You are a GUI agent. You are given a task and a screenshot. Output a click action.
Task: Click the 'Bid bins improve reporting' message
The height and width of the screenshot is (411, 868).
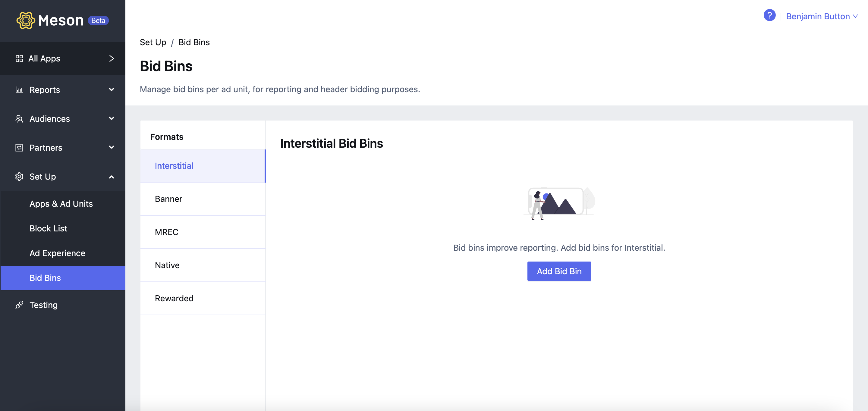coord(559,248)
